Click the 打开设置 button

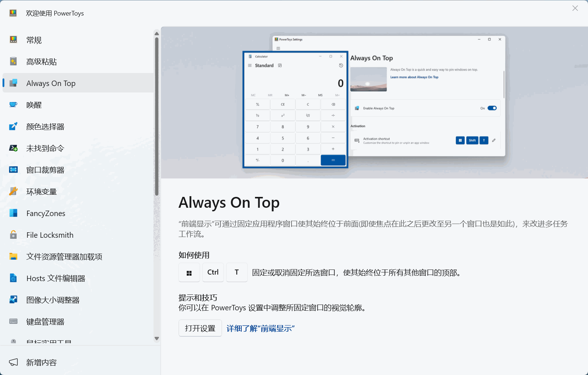click(x=200, y=328)
